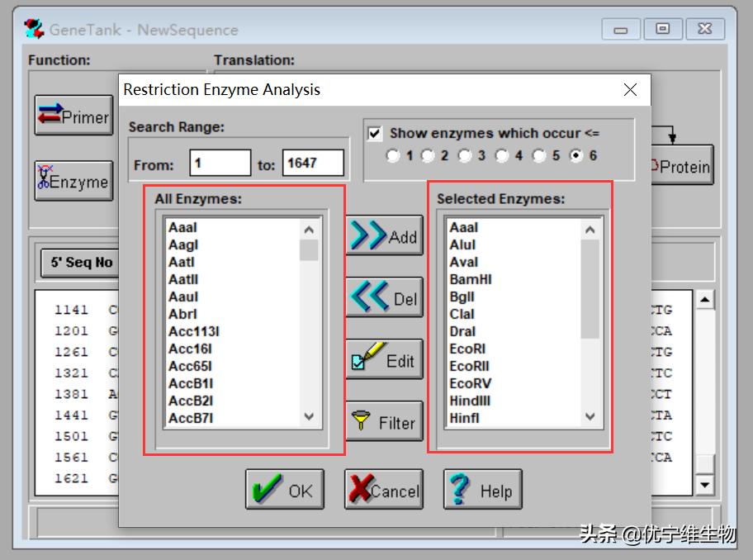Select BglI in Selected Enzymes list
753x560 pixels.
(462, 297)
